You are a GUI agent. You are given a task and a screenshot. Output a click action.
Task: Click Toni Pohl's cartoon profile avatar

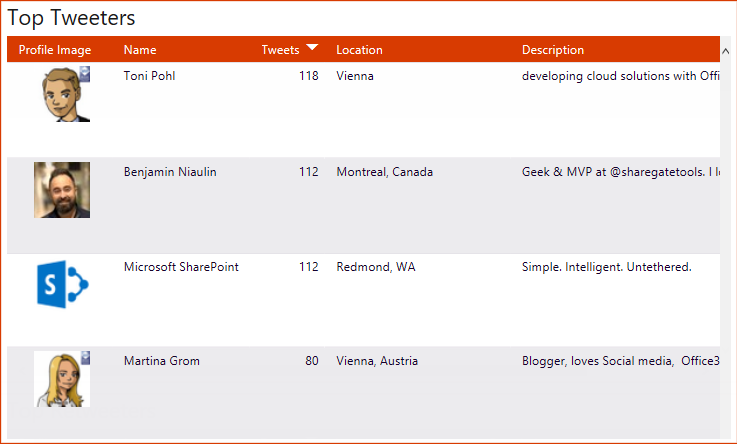(x=61, y=96)
